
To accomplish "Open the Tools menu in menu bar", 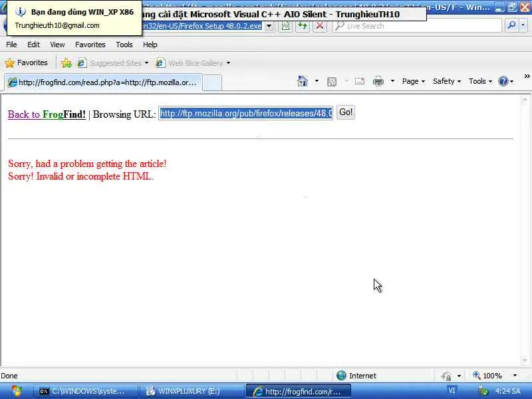I will pyautogui.click(x=124, y=45).
